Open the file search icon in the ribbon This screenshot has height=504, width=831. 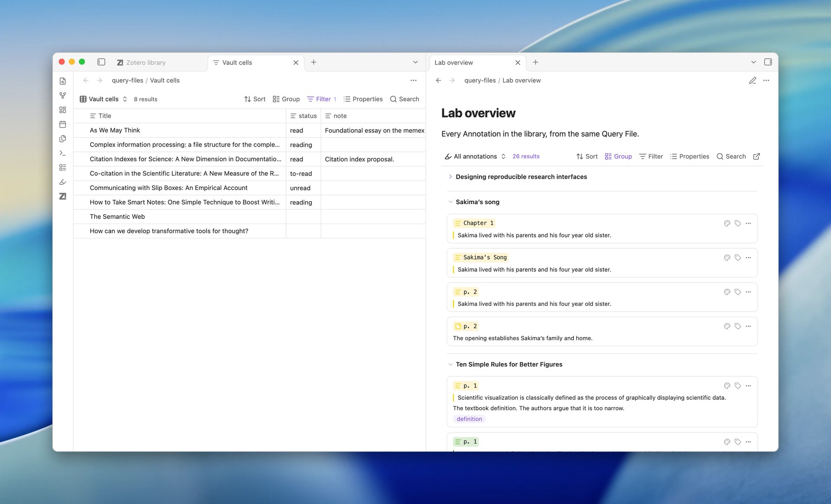(x=63, y=81)
